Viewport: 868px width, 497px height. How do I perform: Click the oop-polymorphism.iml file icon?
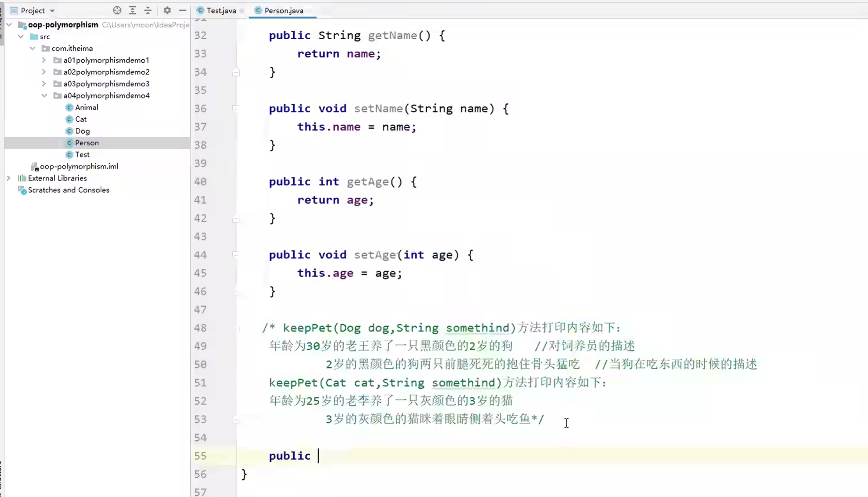tap(34, 167)
